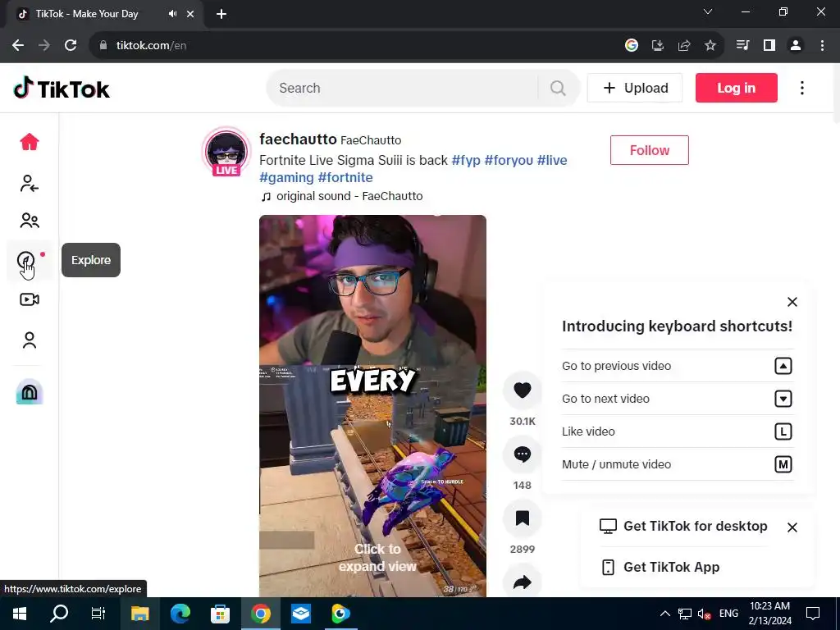Open the #foryou hashtag
840x630 pixels.
coord(509,160)
